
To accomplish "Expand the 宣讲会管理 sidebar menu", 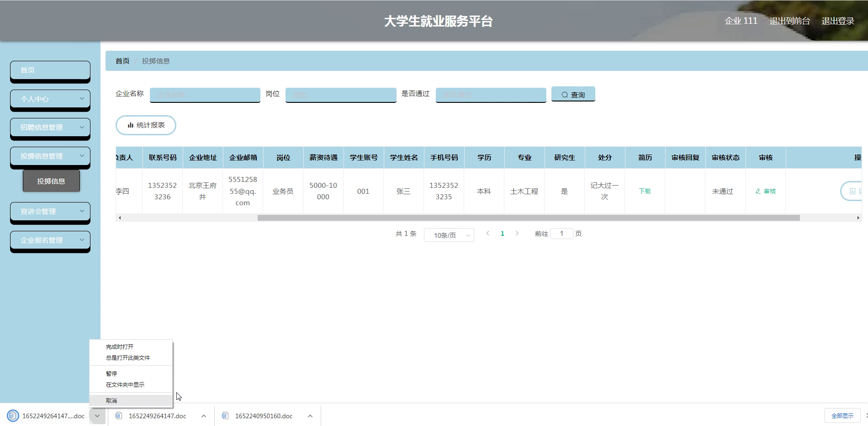I will pos(50,211).
